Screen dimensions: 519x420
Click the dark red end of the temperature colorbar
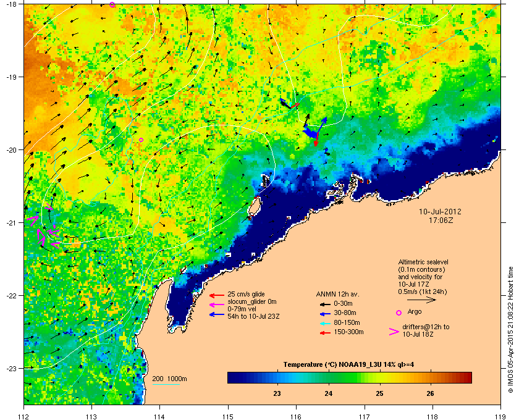pos(467,377)
